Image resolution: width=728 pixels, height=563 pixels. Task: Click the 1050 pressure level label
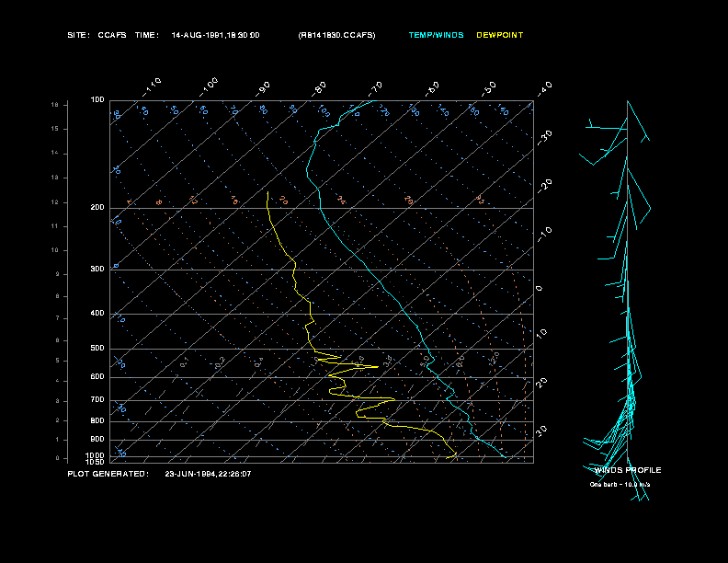pos(96,462)
